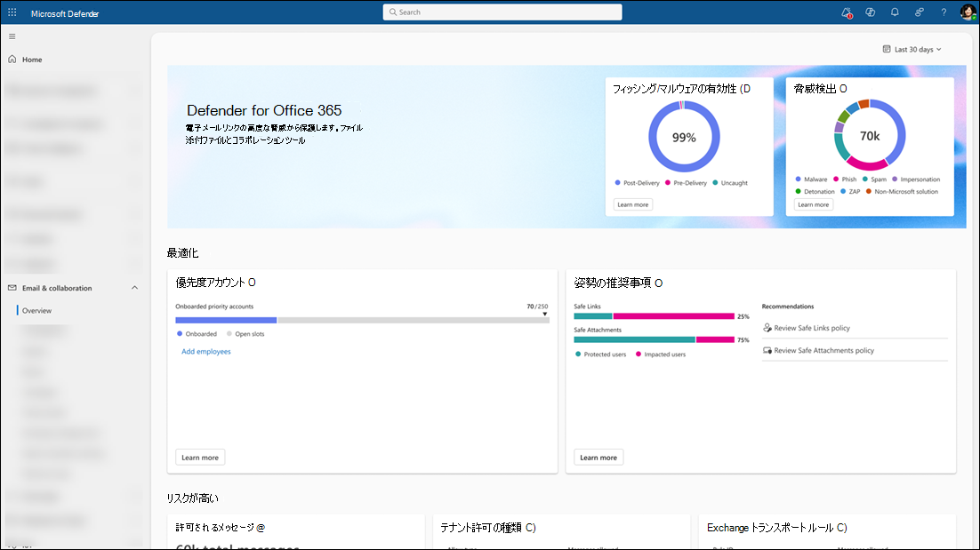Open Review Safe Attachments policy recommendation
This screenshot has height=550, width=980.
pos(823,351)
